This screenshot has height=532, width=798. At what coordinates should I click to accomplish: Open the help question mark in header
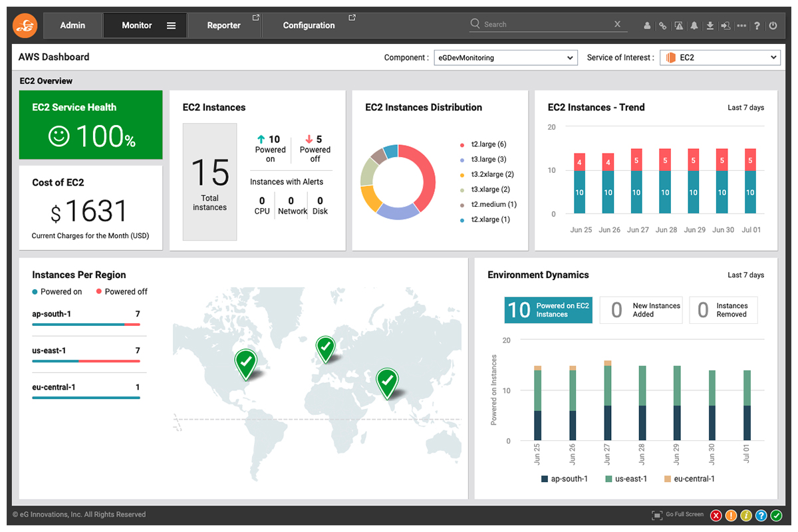tap(757, 26)
